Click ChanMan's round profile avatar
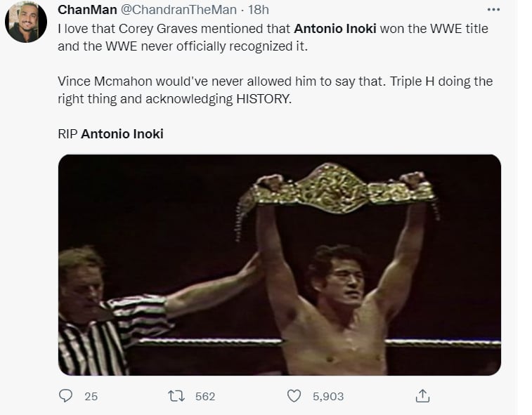Screen dimensions: 532x415 tap(26, 22)
